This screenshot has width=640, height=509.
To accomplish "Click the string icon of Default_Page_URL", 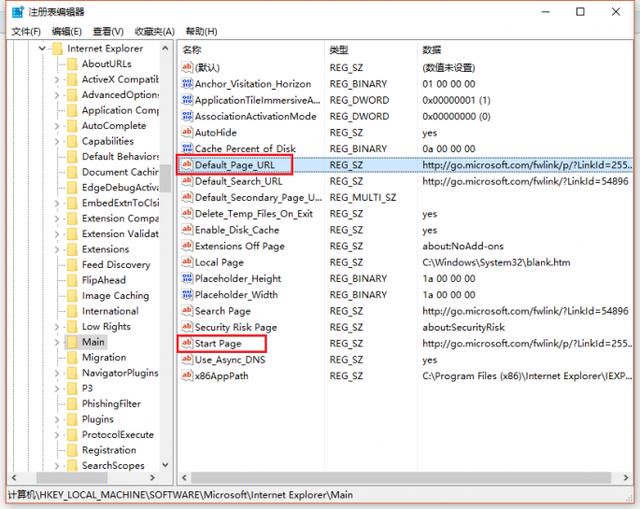I will [x=187, y=165].
